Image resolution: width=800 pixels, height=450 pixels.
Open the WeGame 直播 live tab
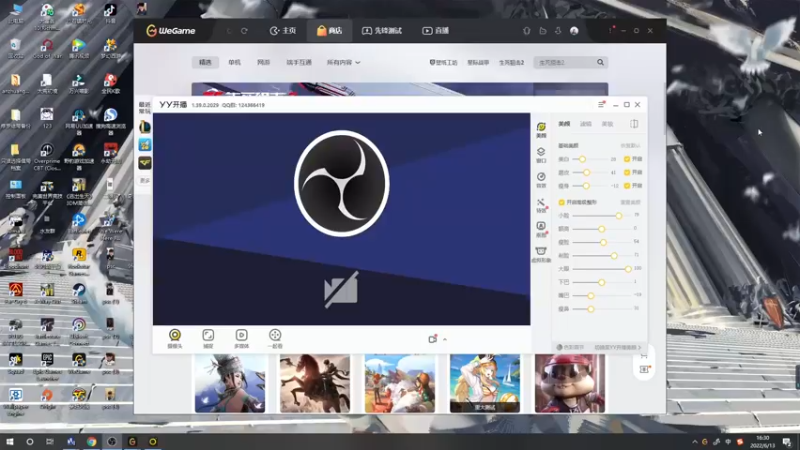[436, 31]
